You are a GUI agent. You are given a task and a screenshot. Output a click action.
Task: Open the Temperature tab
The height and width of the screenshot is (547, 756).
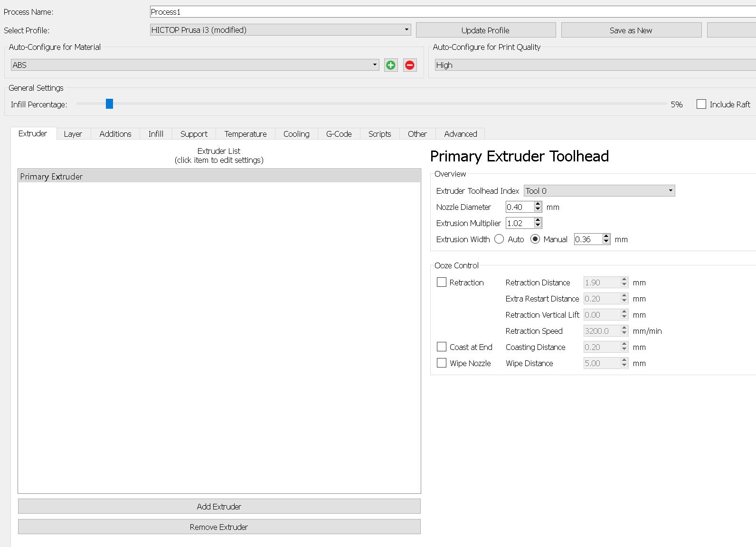click(246, 134)
